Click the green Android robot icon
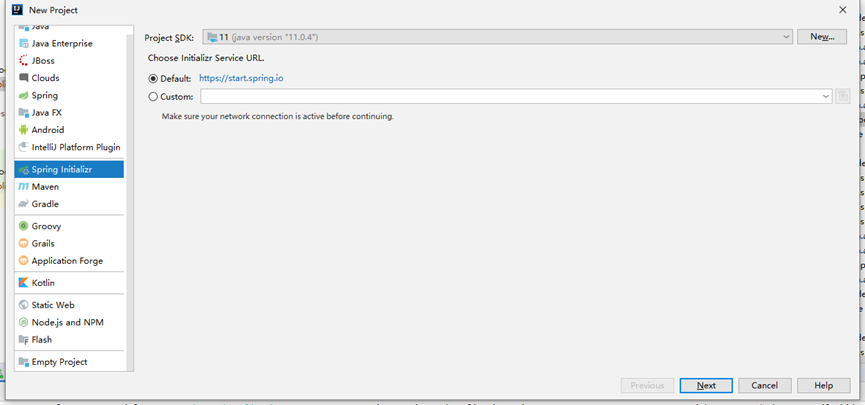The width and height of the screenshot is (865, 405). click(23, 130)
